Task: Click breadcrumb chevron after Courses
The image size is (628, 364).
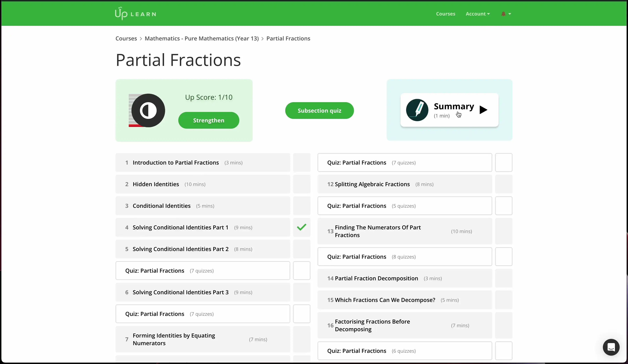Action: tap(141, 39)
